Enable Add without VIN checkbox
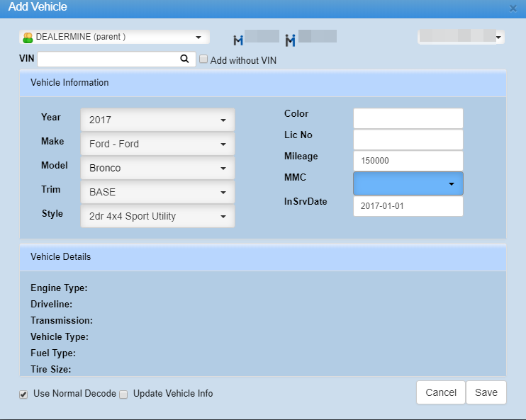This screenshot has width=526, height=420. (x=203, y=59)
